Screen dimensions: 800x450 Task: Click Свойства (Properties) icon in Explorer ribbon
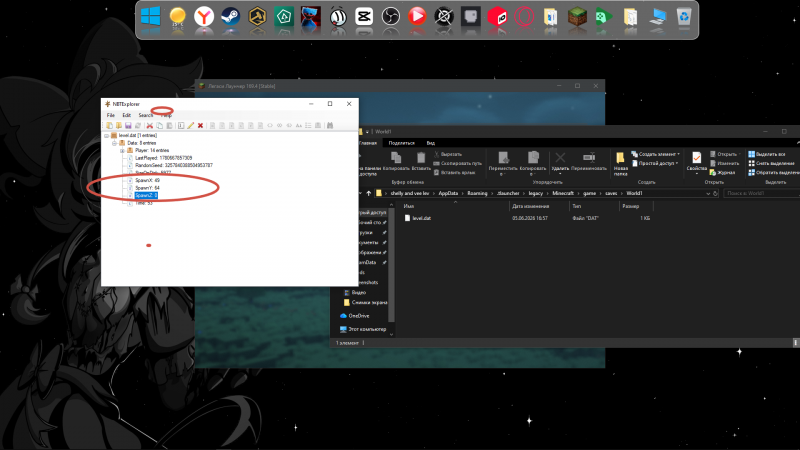tap(696, 158)
